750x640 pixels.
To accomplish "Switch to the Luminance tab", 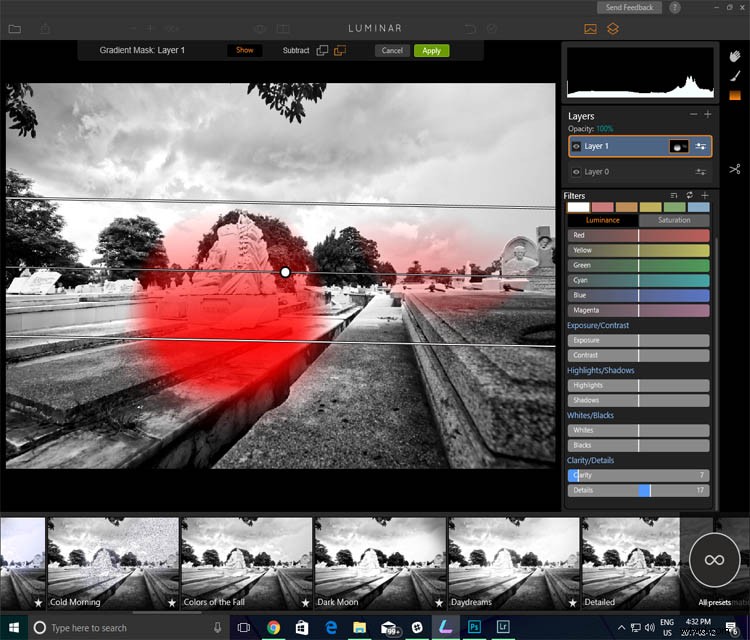I will coord(603,220).
